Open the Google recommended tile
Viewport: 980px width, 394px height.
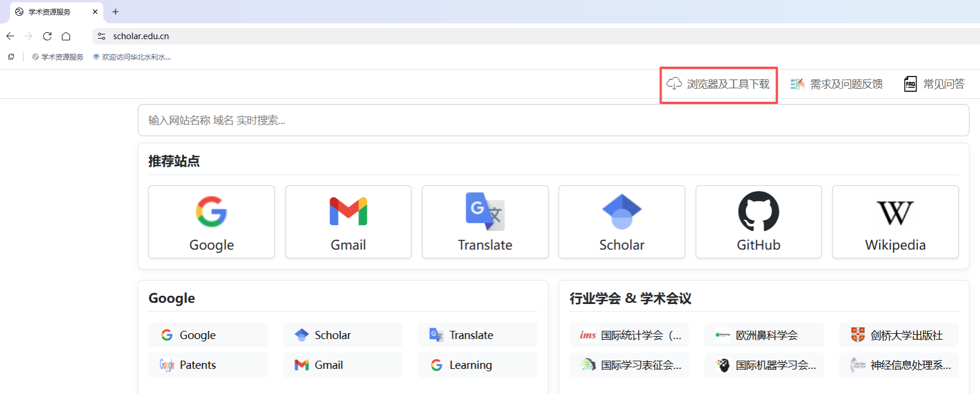pyautogui.click(x=211, y=222)
